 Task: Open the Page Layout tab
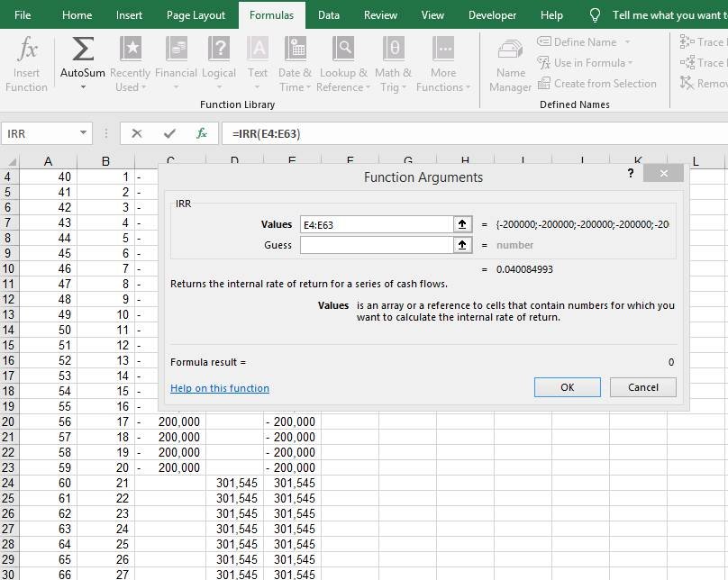pyautogui.click(x=196, y=15)
